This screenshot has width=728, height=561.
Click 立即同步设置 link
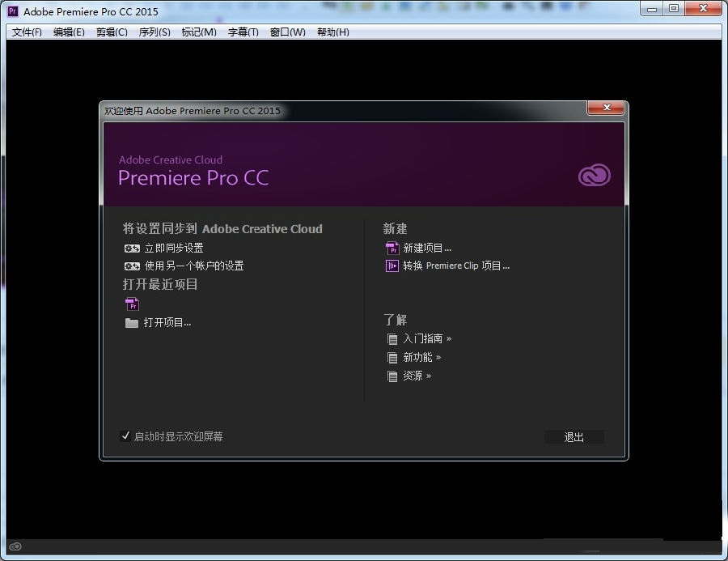[174, 249]
